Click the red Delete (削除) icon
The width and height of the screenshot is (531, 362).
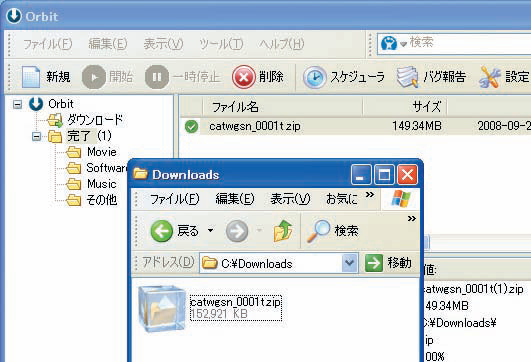click(243, 77)
